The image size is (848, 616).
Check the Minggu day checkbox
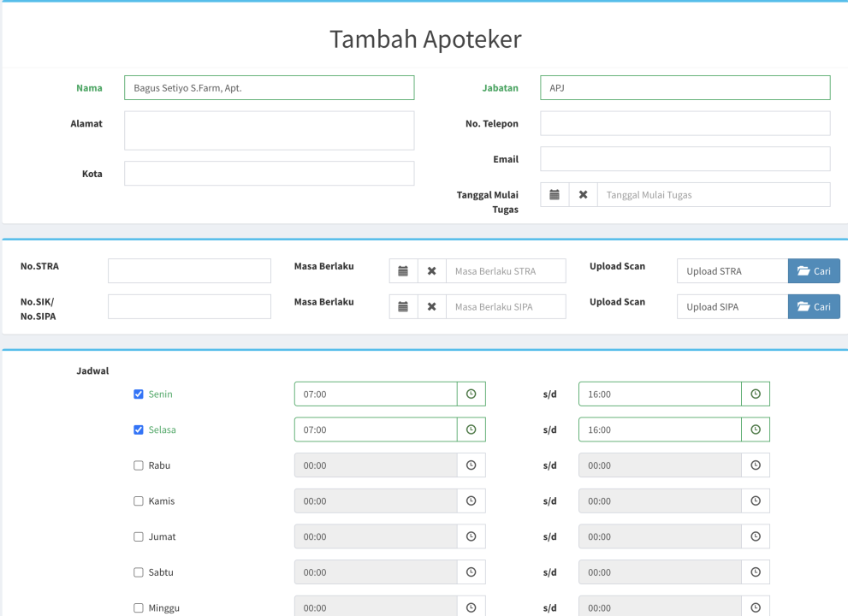(139, 608)
